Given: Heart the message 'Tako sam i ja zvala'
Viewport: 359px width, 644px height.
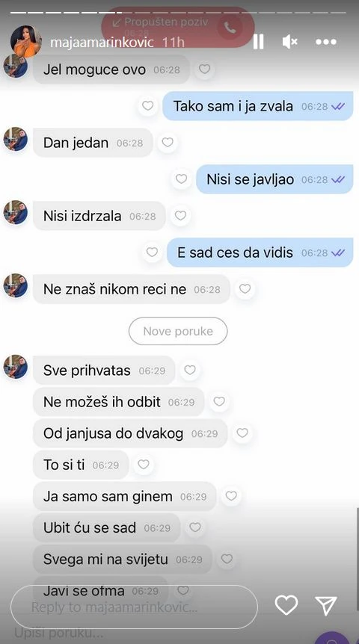Looking at the screenshot, I should 147,106.
